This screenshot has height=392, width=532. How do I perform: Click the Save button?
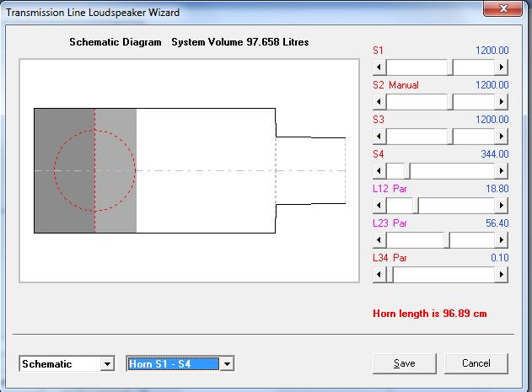pos(405,363)
